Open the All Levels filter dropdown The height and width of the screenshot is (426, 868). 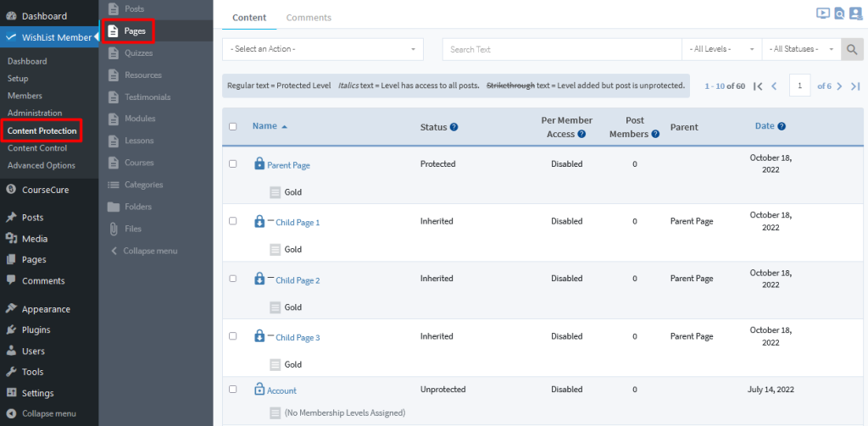point(722,49)
